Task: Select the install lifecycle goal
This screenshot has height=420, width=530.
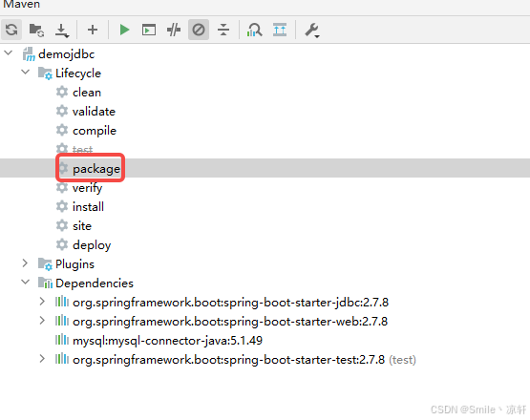Action: [x=88, y=207]
